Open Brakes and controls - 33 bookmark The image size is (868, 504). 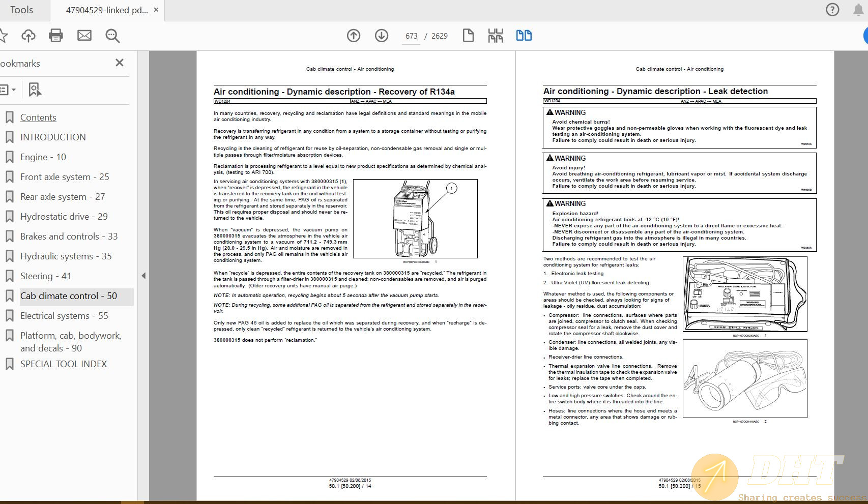click(x=69, y=236)
